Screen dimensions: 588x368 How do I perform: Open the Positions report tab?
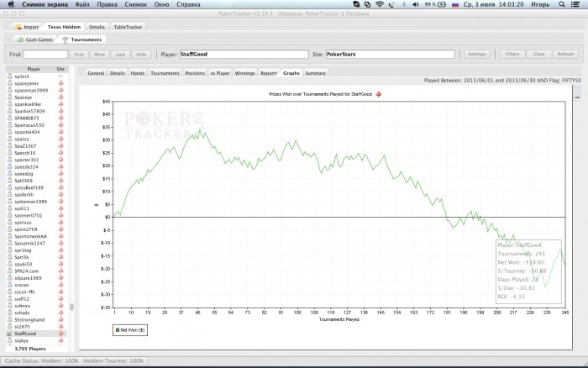(195, 73)
